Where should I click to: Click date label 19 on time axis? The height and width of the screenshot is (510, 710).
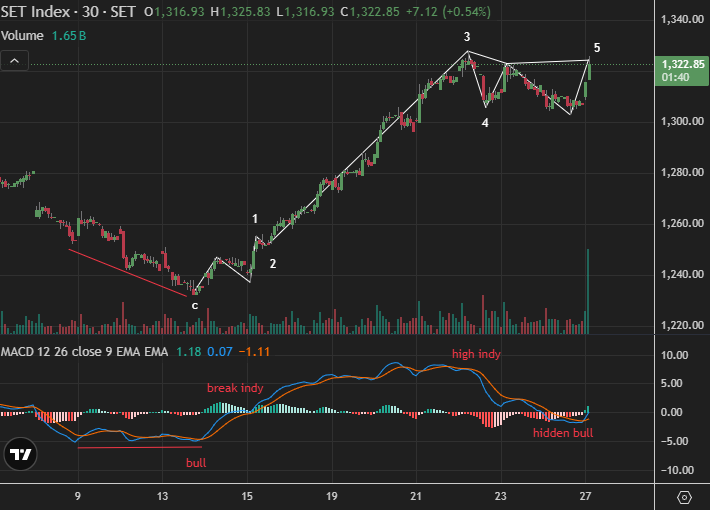(x=331, y=496)
